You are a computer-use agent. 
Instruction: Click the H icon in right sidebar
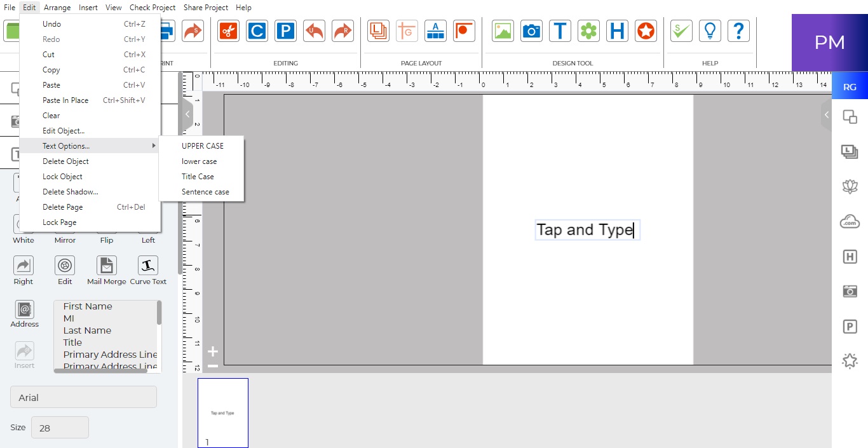850,257
